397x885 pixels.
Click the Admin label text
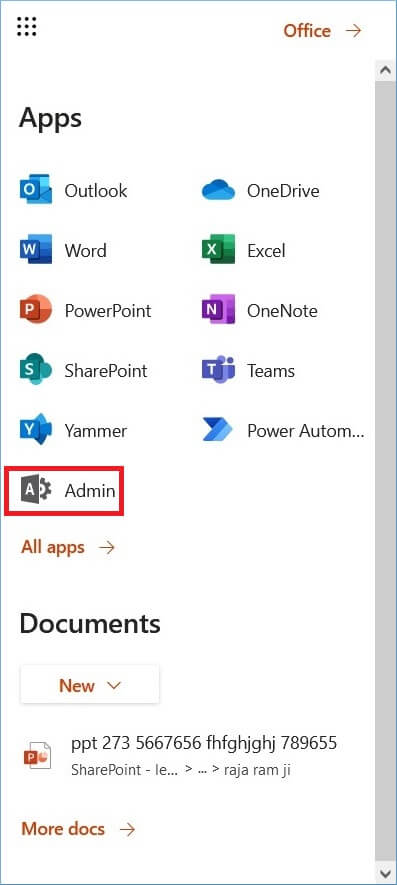point(90,491)
